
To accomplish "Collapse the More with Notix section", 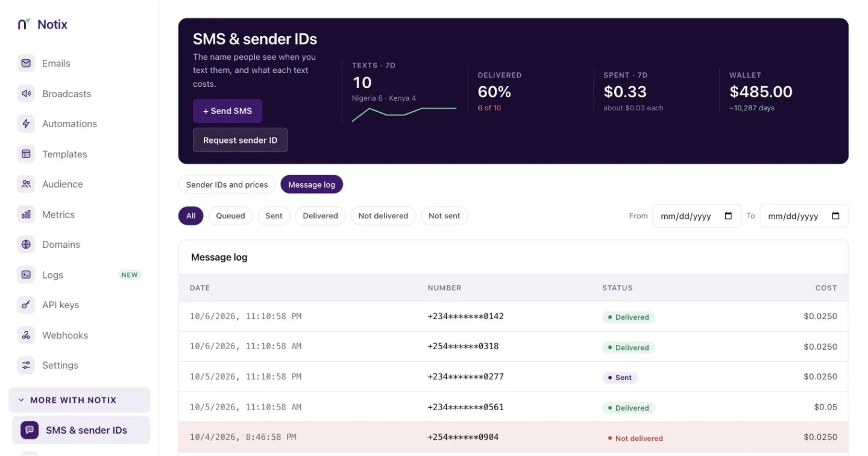I will click(79, 400).
